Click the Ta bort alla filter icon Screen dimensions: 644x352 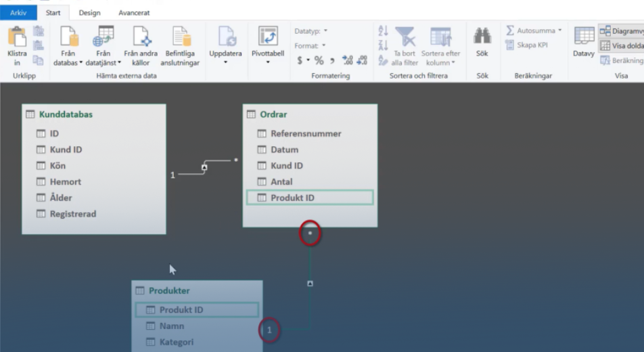405,38
